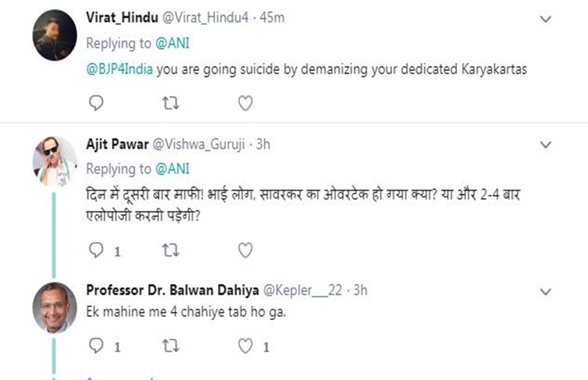Image resolution: width=588 pixels, height=380 pixels.
Task: Open the 45m timestamp on Virat_Hindu's tweet
Action: coord(272,17)
